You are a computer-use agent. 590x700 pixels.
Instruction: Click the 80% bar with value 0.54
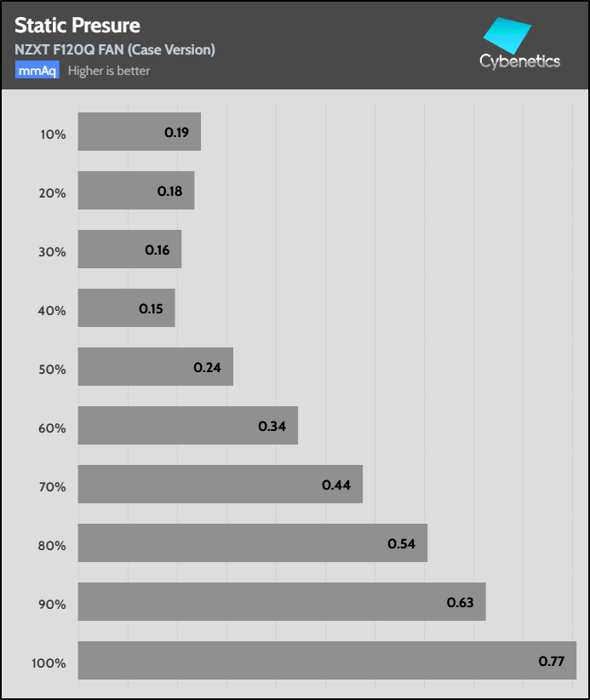click(x=252, y=542)
